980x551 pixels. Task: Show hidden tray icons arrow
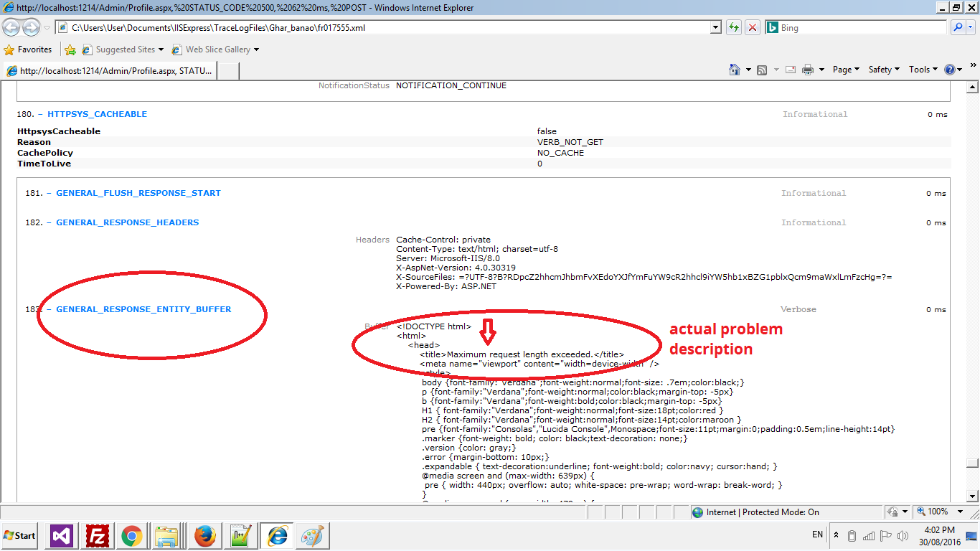tap(835, 535)
